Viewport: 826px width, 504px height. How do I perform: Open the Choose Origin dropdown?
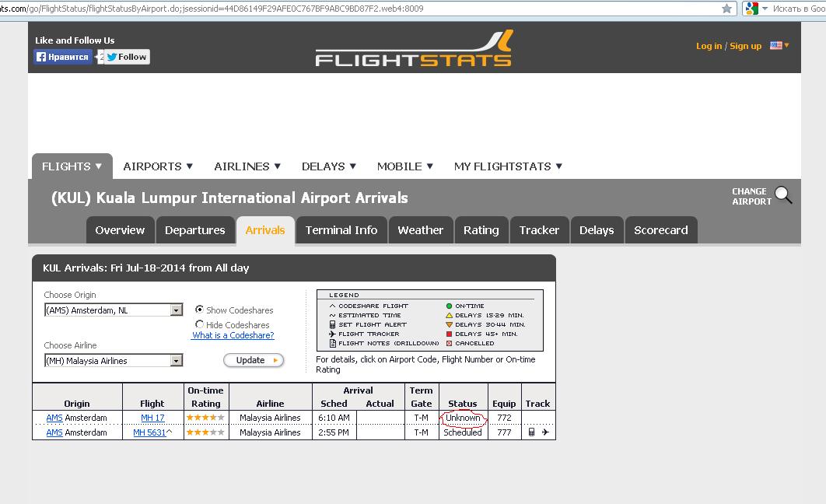(x=114, y=310)
